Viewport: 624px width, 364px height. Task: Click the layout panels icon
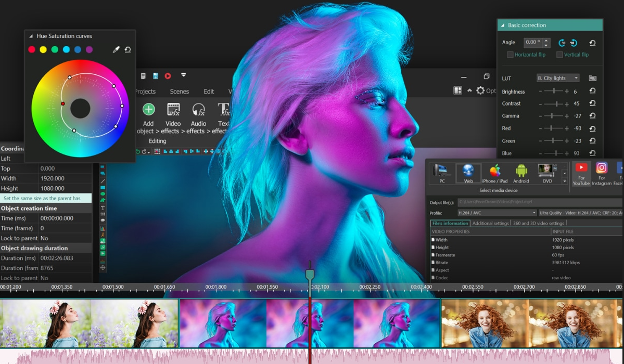(457, 90)
